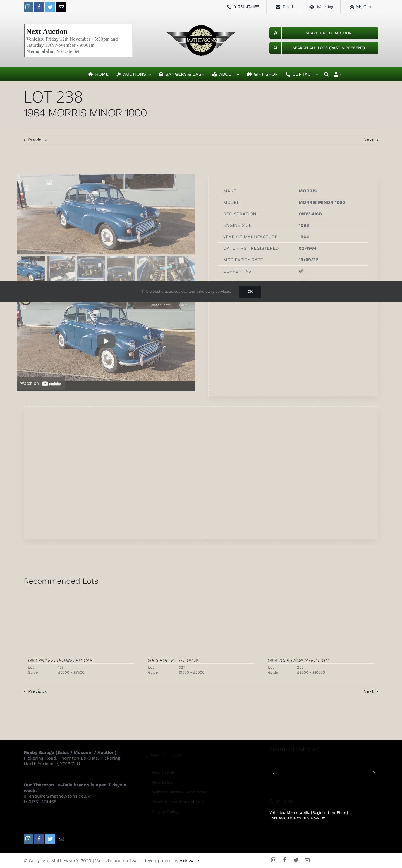Viewport: 402px width, 868px height.
Task: Click Watch on YouTube link
Action: pos(40,384)
